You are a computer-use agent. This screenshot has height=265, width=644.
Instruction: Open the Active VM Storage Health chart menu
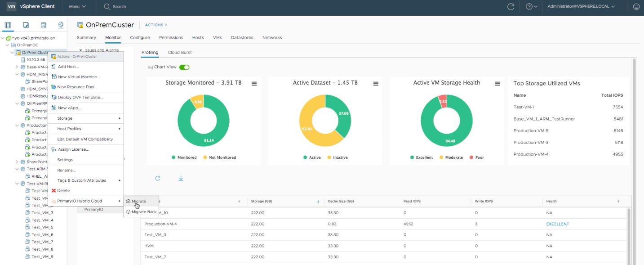[x=497, y=84]
